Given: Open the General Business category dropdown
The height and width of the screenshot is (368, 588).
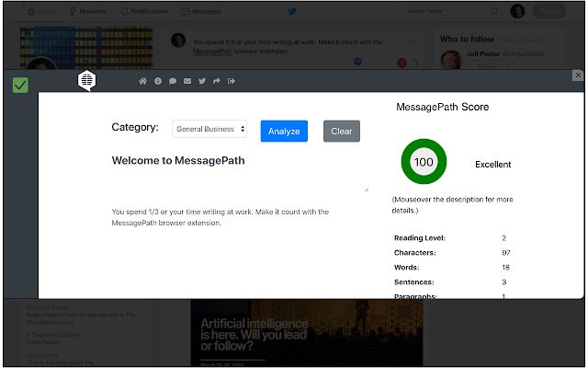Looking at the screenshot, I should (209, 129).
